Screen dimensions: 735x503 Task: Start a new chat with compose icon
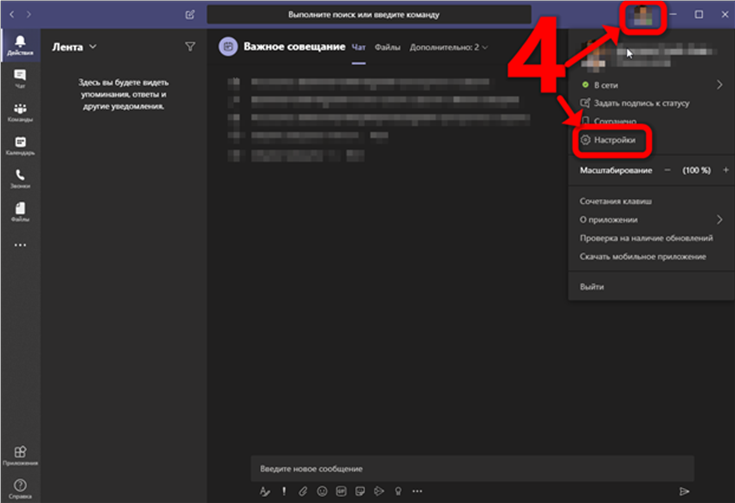[190, 15]
